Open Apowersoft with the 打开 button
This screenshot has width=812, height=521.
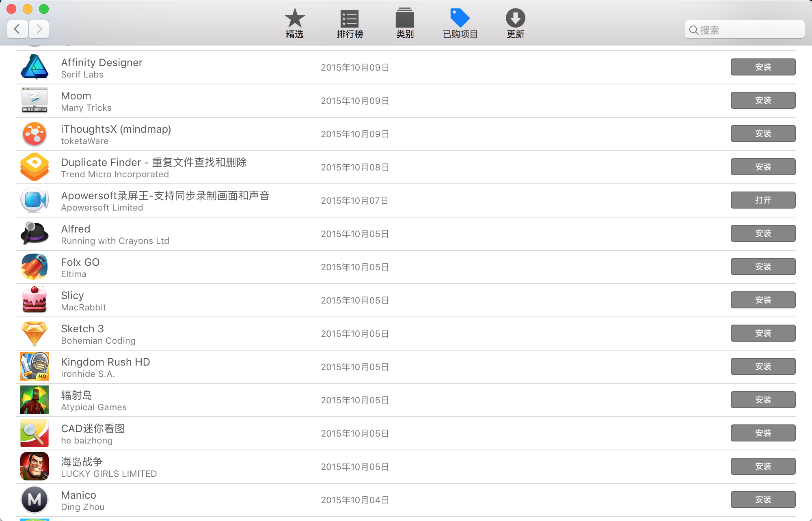click(x=762, y=200)
